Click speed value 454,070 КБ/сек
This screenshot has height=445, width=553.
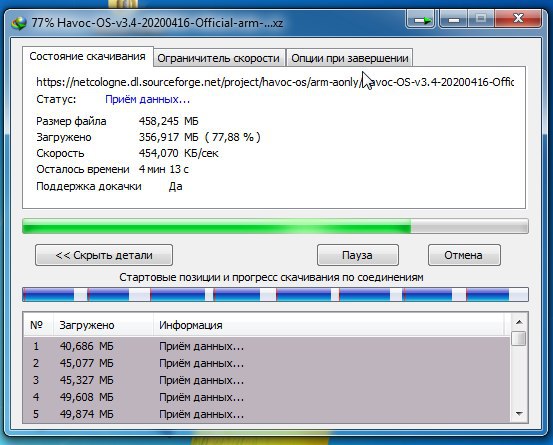coord(178,153)
